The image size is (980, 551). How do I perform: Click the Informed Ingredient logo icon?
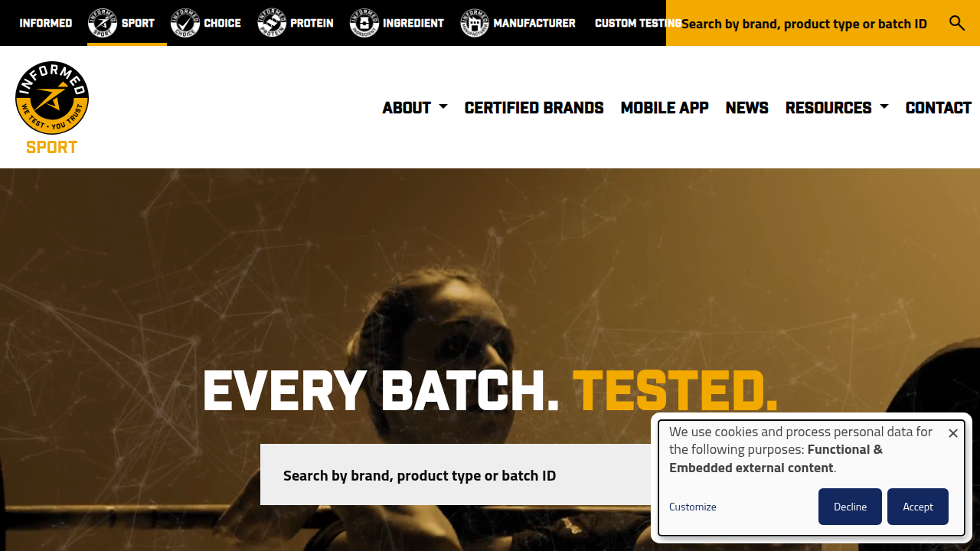pyautogui.click(x=364, y=23)
